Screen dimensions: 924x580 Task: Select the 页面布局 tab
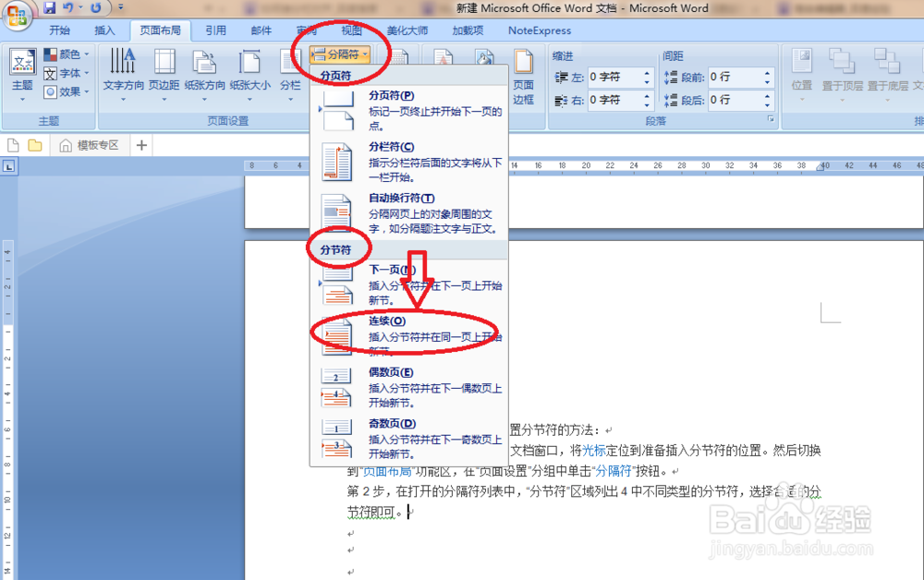(160, 30)
